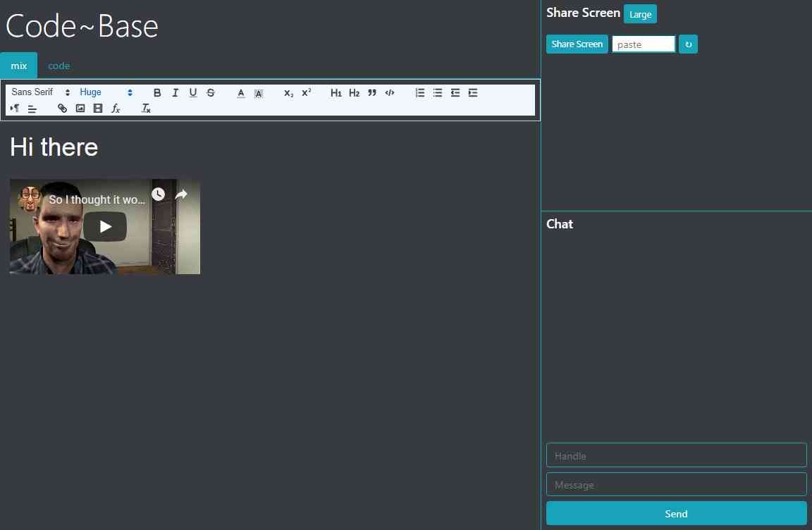Click the Share Screen button
The width and height of the screenshot is (812, 530).
pos(577,44)
